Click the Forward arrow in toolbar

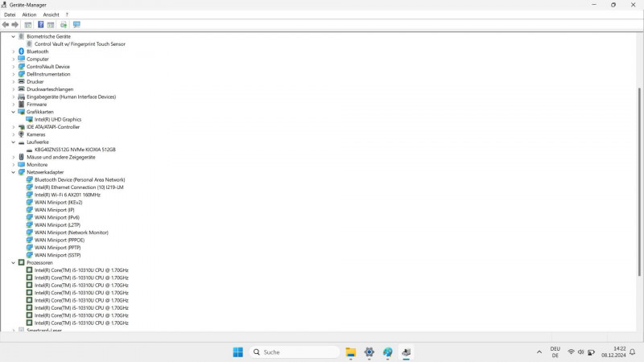pyautogui.click(x=15, y=25)
